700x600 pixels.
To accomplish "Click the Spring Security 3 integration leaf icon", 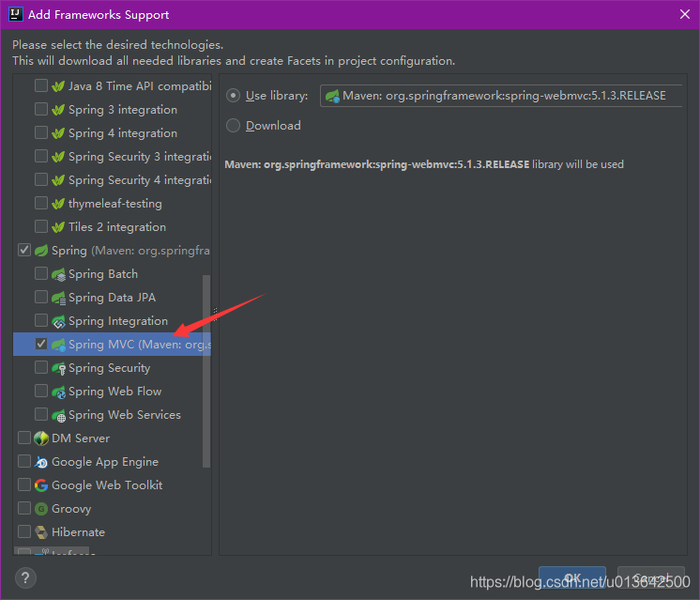I will point(58,157).
